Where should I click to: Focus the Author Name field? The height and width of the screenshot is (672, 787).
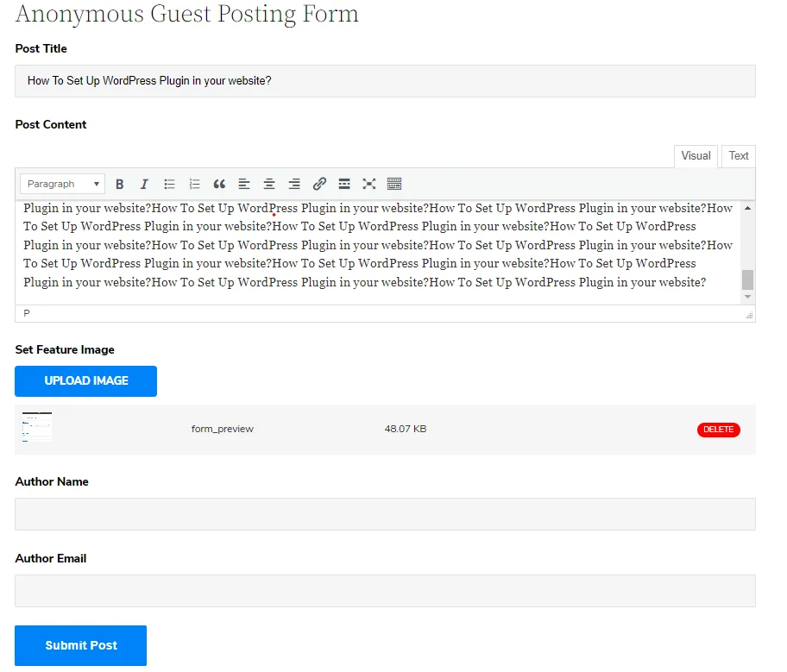[385, 514]
